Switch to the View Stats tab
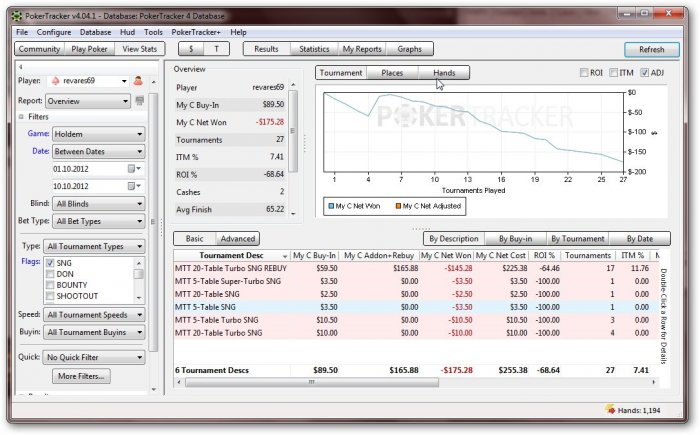Viewport: 700px width, 435px height. point(139,49)
